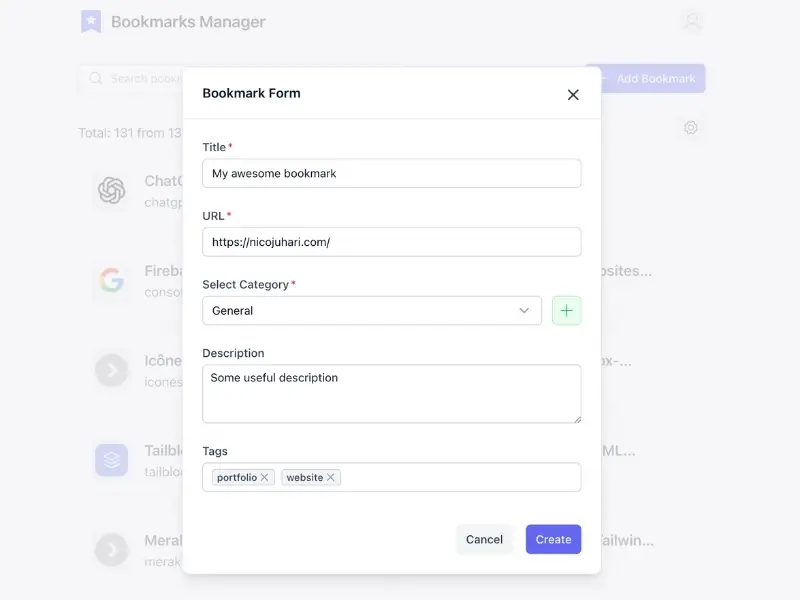Remove the portfolio tag
Image resolution: width=800 pixels, height=600 pixels.
point(265,478)
